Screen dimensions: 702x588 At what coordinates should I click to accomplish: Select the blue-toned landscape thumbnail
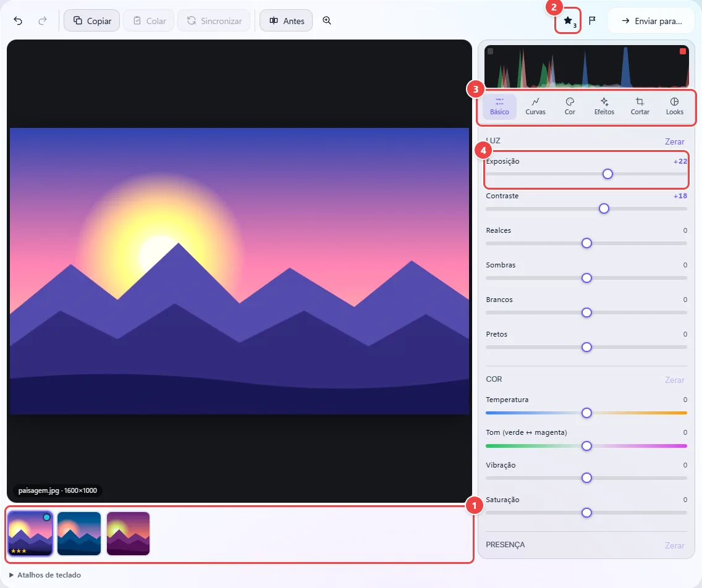79,534
